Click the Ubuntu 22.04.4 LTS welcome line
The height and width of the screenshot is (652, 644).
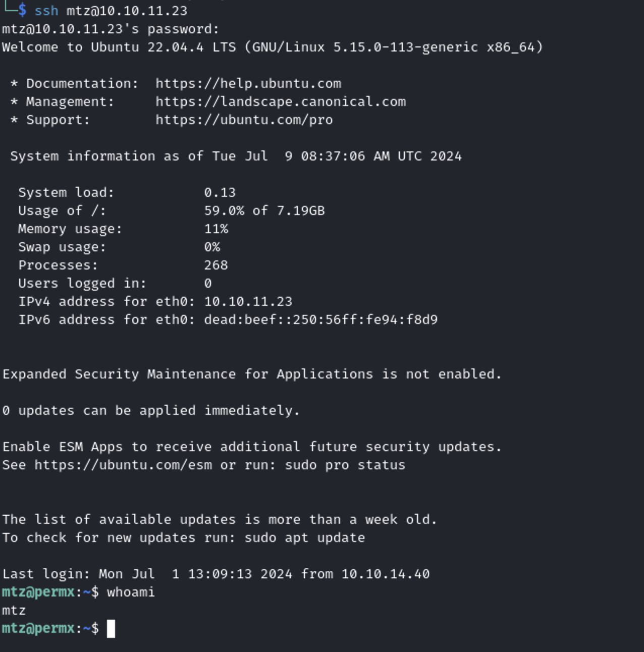point(272,47)
